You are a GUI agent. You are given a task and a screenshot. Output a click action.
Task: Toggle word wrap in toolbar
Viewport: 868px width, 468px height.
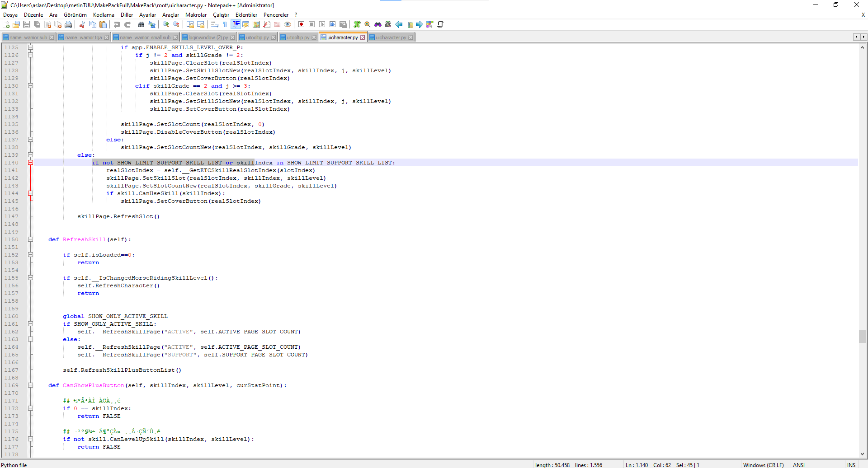[x=215, y=24]
